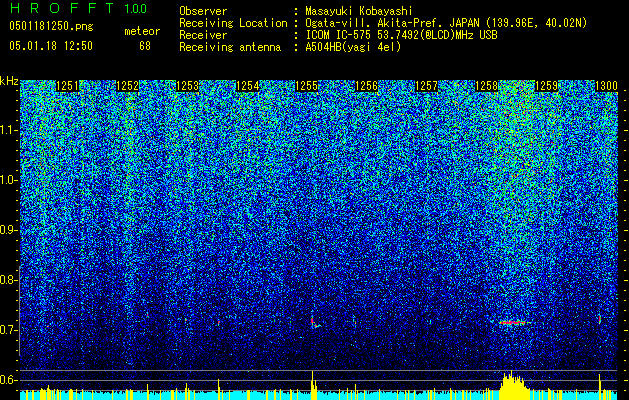Click the 1300 time marker
The height and width of the screenshot is (400, 629).
point(606,86)
